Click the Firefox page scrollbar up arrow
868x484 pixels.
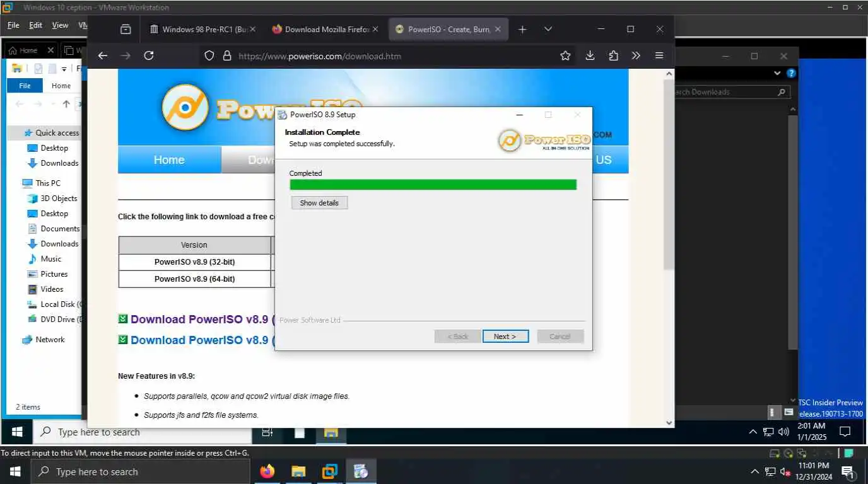[x=669, y=74]
